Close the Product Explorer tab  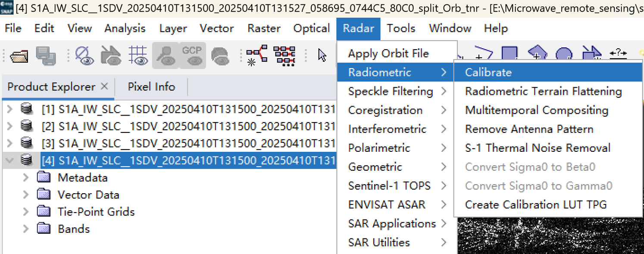[x=104, y=86]
